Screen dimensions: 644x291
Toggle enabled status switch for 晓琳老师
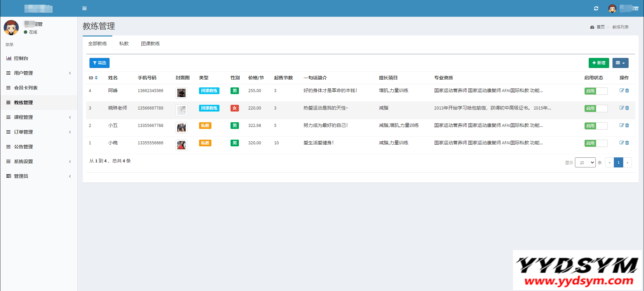[x=596, y=108]
